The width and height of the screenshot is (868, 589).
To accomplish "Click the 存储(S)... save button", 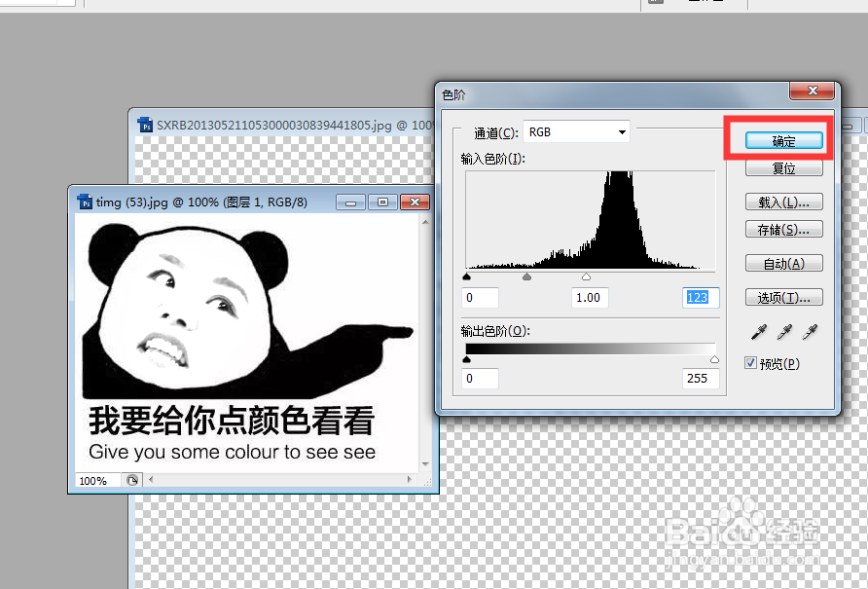I will click(783, 230).
